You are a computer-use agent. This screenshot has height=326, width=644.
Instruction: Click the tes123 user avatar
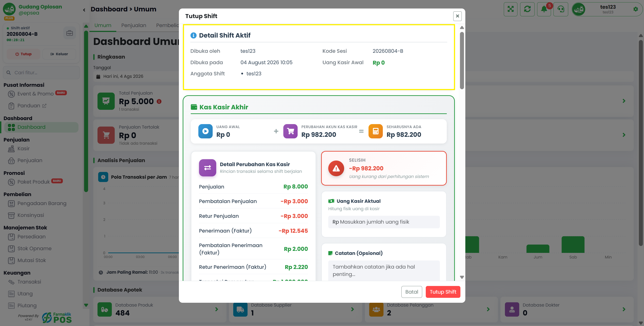579,9
